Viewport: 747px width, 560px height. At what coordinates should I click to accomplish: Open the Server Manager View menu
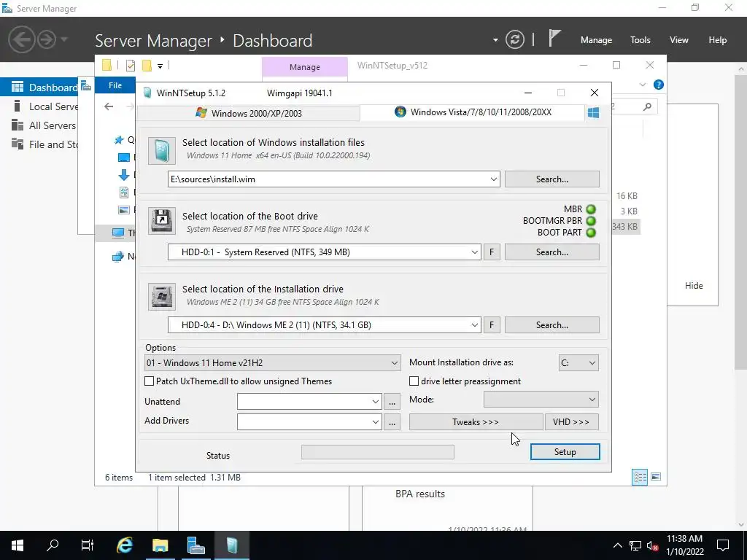coord(679,40)
